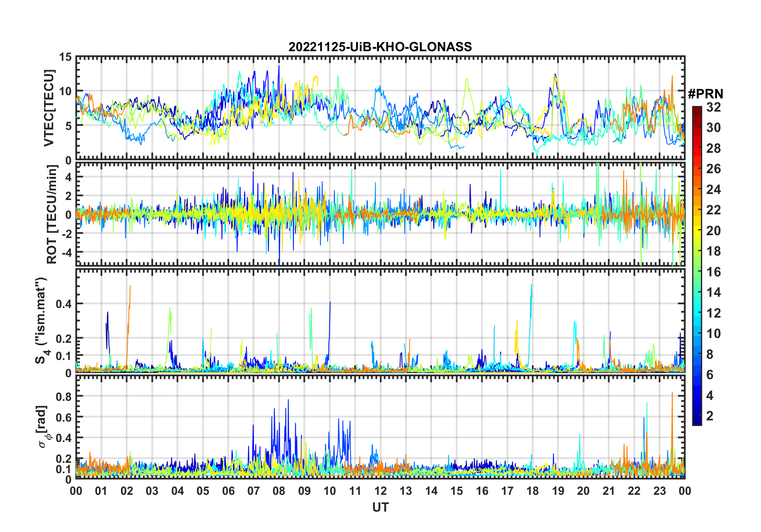Click the sigma phi [rad] y-axis label
Viewport: 761px width, 532px height.
click(x=43, y=426)
